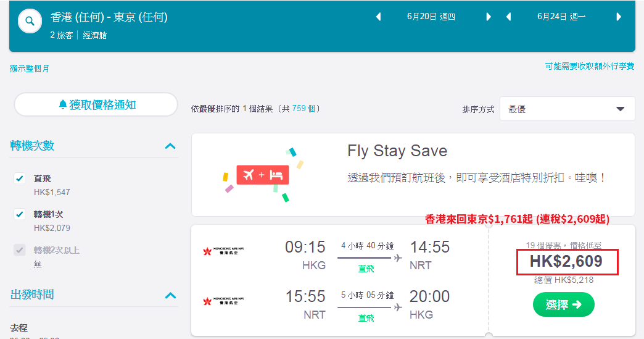The height and width of the screenshot is (339, 644).
Task: Go to previous departure date arrow
Action: (x=378, y=17)
